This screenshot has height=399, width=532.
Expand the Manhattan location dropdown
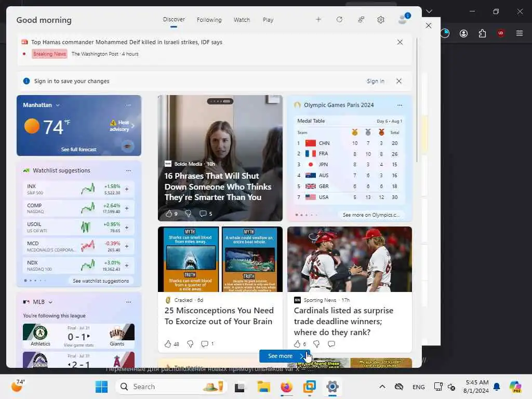coord(58,105)
